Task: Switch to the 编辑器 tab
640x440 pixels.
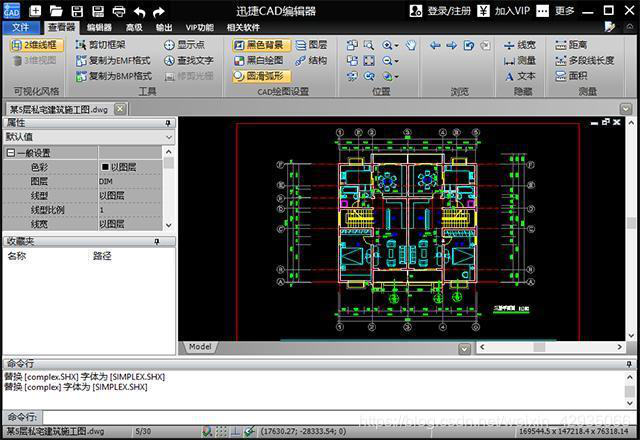Action: pyautogui.click(x=99, y=27)
